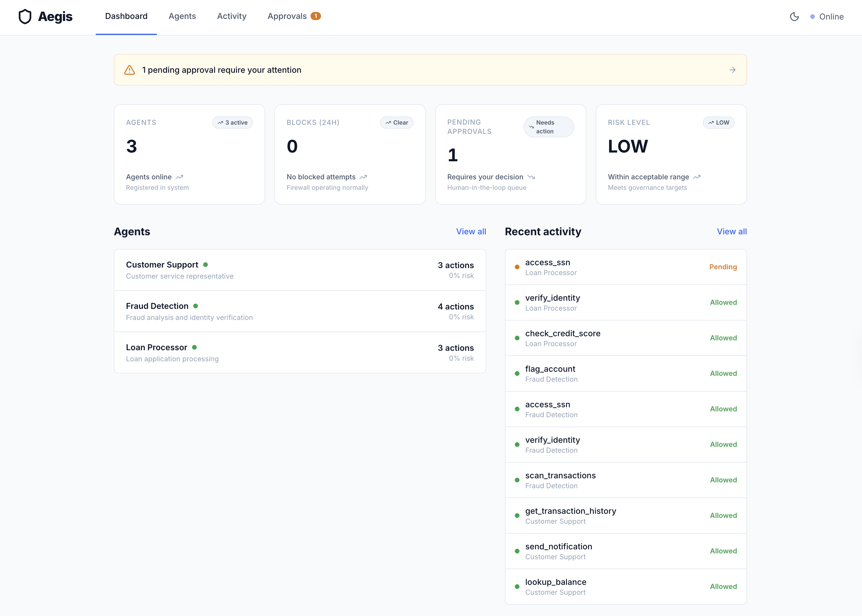Click the arrow on the pending approval banner
Screen dimensions: 862x616
pos(732,70)
